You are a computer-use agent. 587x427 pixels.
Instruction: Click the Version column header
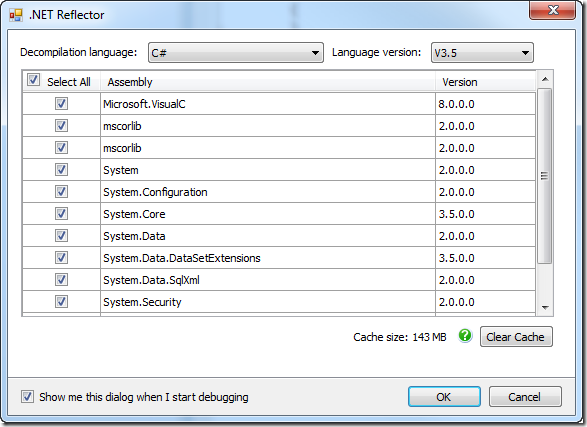[486, 82]
